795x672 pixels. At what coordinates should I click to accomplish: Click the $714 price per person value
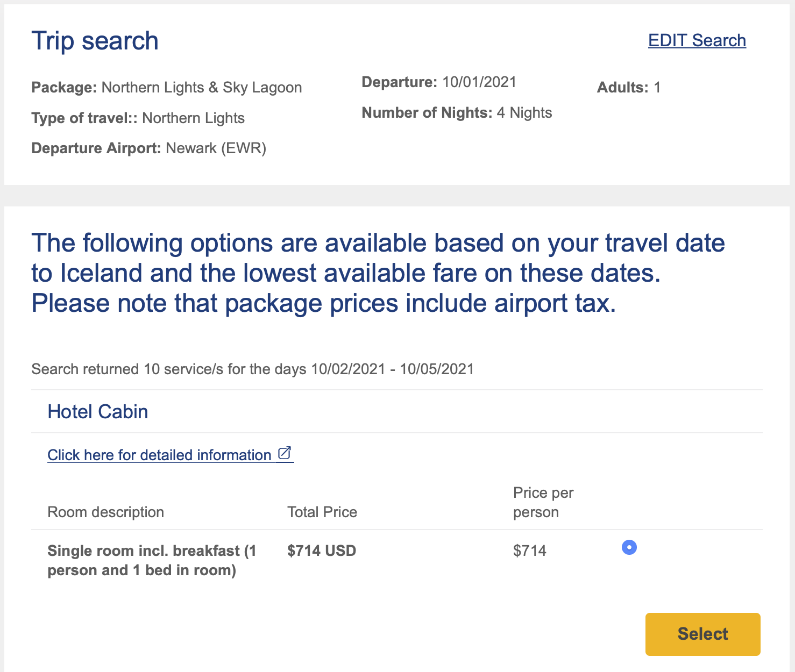[530, 551]
